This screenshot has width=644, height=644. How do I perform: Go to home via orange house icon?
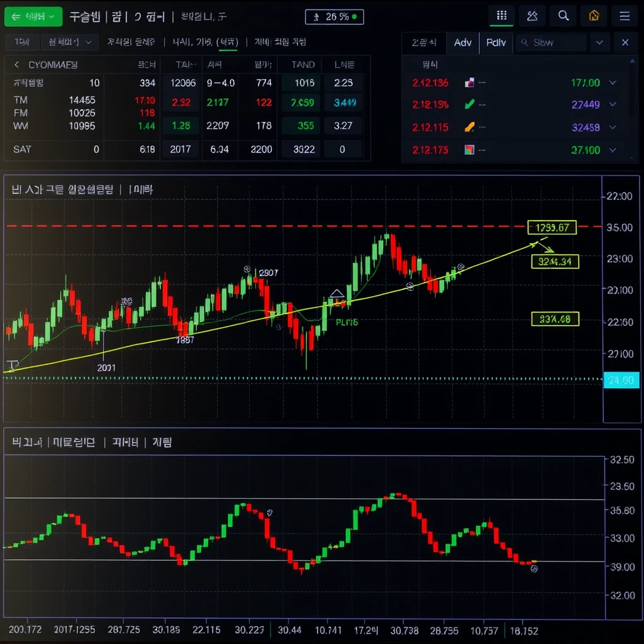pos(594,16)
